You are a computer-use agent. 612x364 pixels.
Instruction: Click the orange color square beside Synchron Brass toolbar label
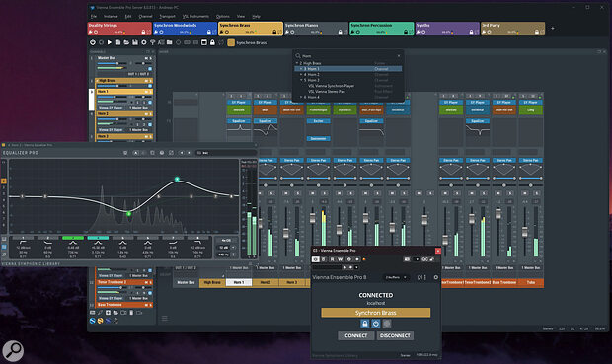pos(231,42)
